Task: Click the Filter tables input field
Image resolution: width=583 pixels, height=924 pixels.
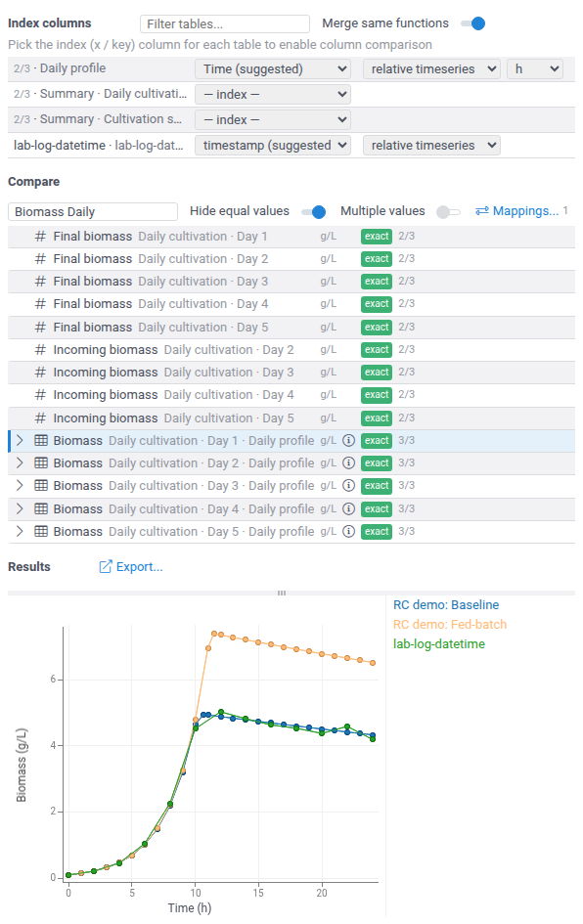Action: coord(225,23)
